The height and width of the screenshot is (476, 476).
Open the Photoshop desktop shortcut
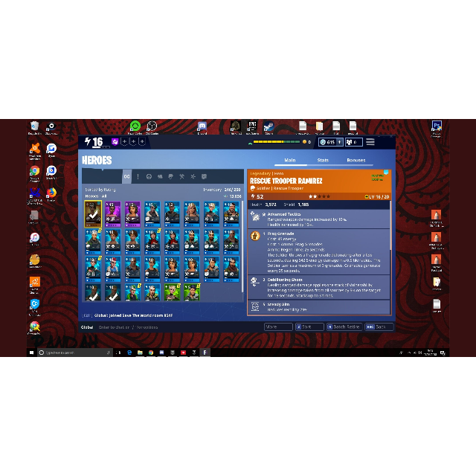[x=437, y=129]
